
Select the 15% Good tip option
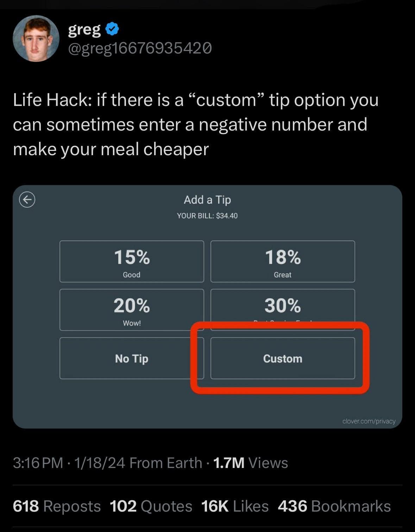pyautogui.click(x=132, y=261)
